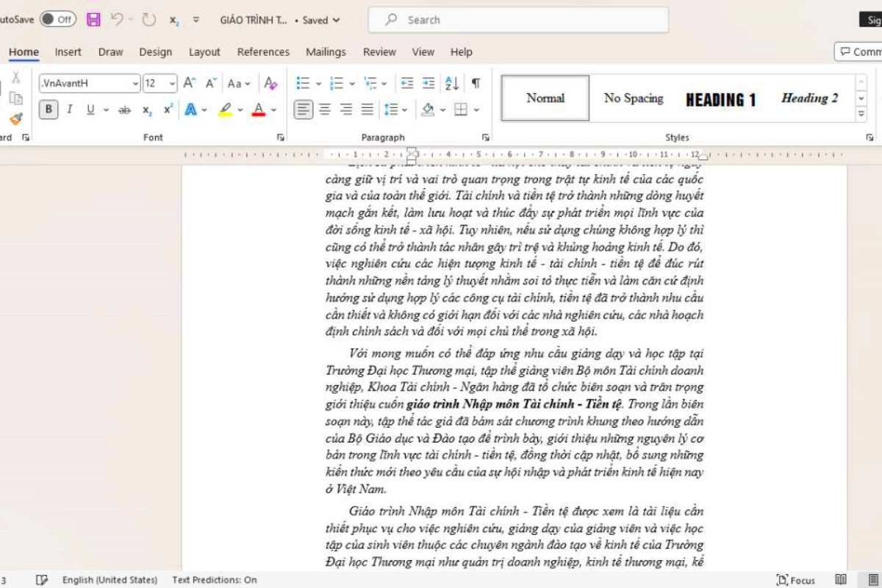Toggle Focus mode in the status bar
882x588 pixels.
tap(795, 580)
